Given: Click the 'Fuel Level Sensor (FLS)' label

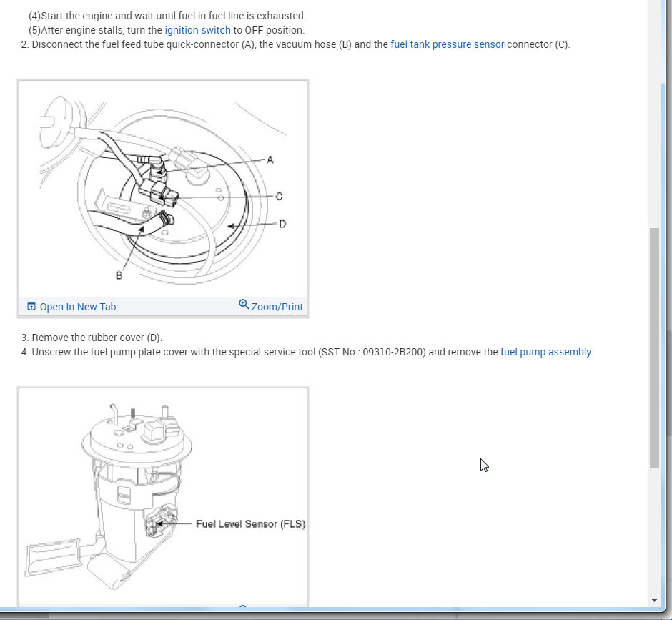Looking at the screenshot, I should [x=250, y=524].
